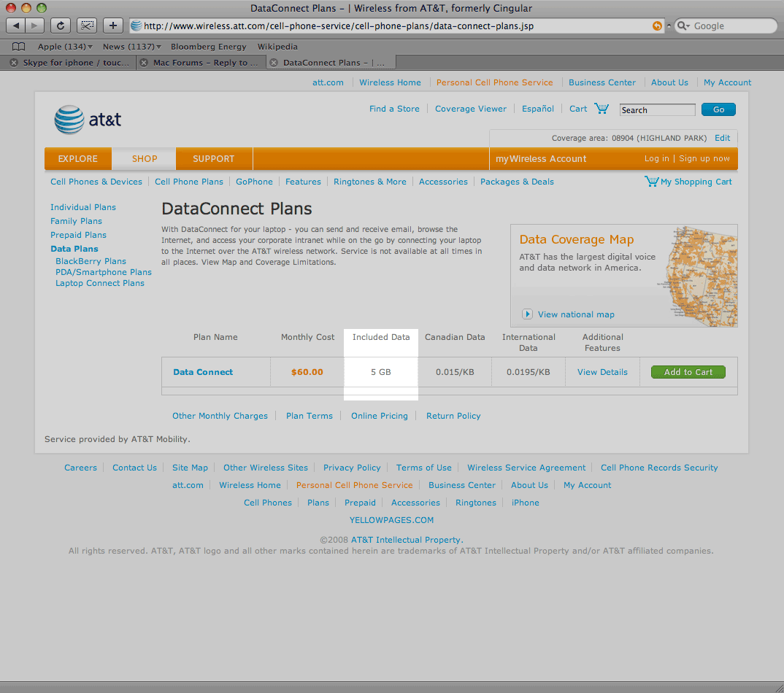The image size is (784, 693).
Task: Open Return Policy link
Action: tap(453, 416)
